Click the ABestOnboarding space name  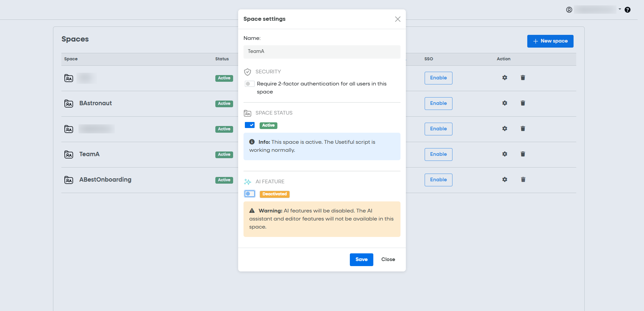[x=105, y=180]
